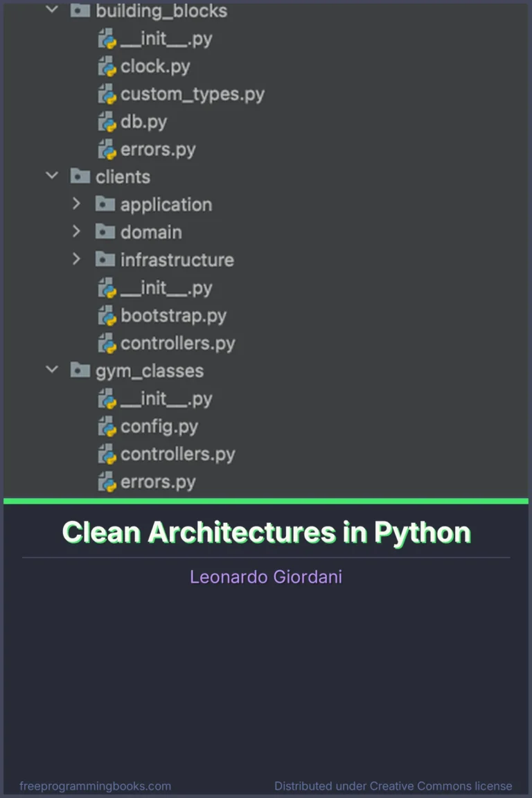The width and height of the screenshot is (532, 798).
Task: Open the config.py file name
Action: 159,427
